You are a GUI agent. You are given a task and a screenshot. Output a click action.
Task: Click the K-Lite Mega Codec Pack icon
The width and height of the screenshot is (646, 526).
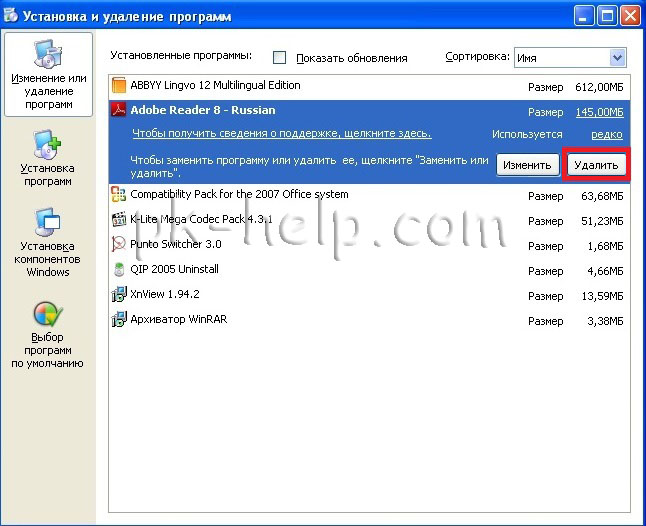click(119, 219)
